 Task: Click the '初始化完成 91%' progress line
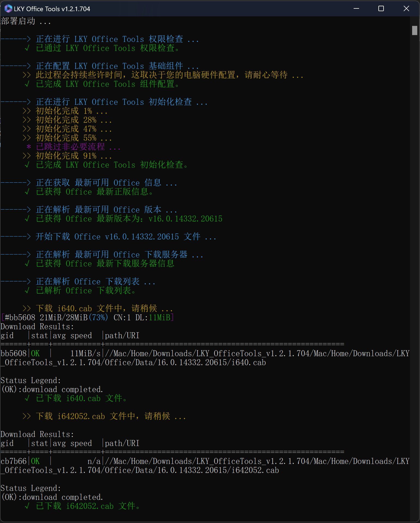click(x=73, y=156)
